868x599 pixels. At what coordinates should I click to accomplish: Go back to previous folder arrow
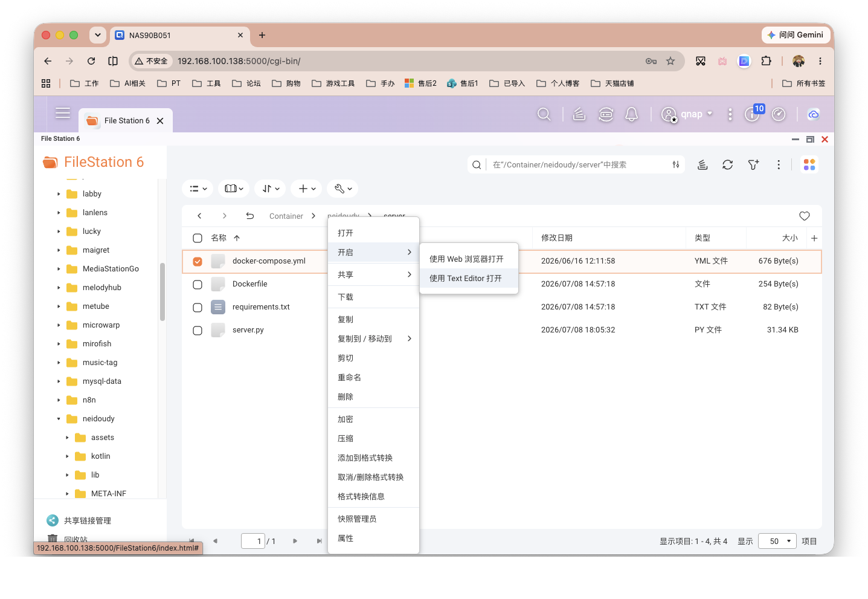(199, 216)
